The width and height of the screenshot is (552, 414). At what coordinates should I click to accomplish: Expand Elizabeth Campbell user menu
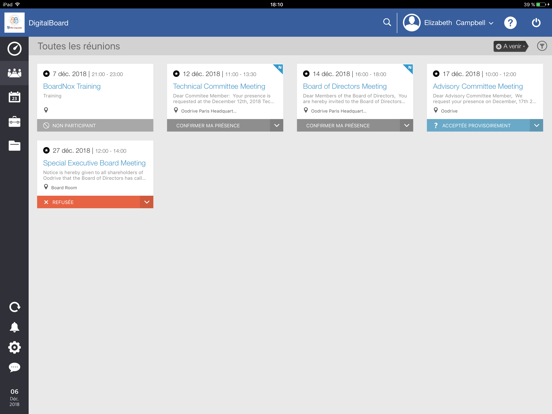coord(491,23)
